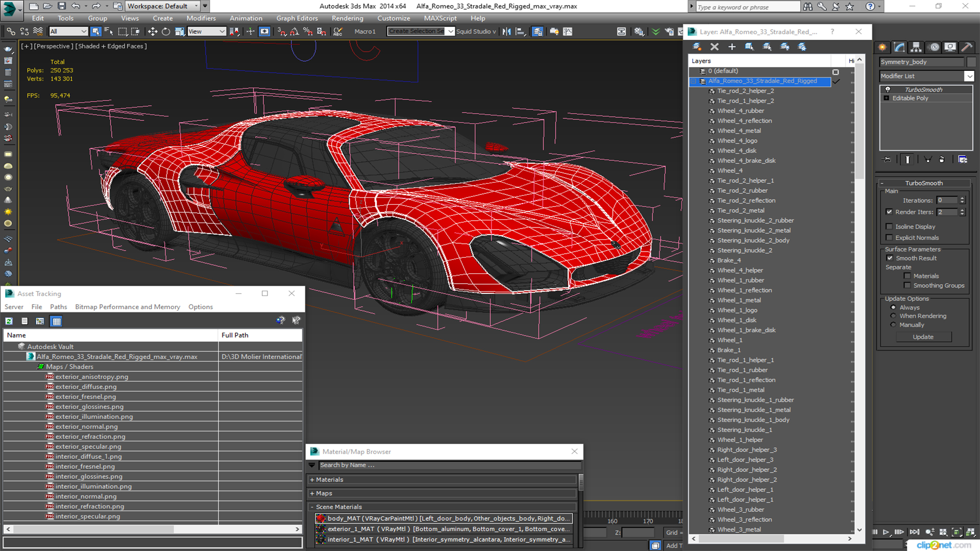Toggle the Smooth Result checkbox
The width and height of the screenshot is (980, 551).
[890, 258]
